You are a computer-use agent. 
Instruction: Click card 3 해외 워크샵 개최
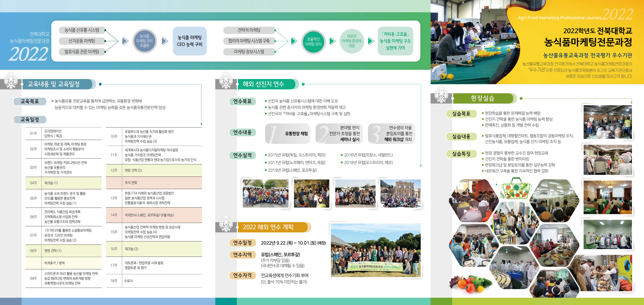pos(392,134)
